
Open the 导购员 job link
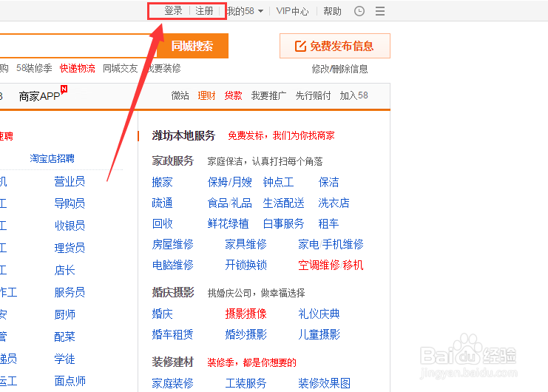click(70, 203)
